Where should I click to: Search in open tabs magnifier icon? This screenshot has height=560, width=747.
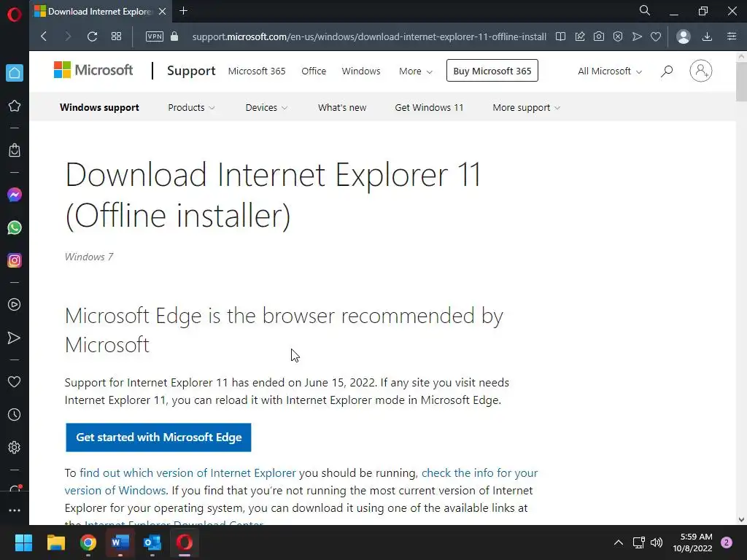tap(645, 10)
